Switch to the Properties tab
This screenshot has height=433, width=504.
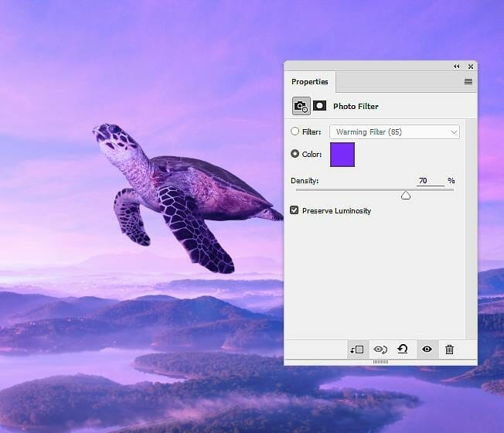coord(309,81)
